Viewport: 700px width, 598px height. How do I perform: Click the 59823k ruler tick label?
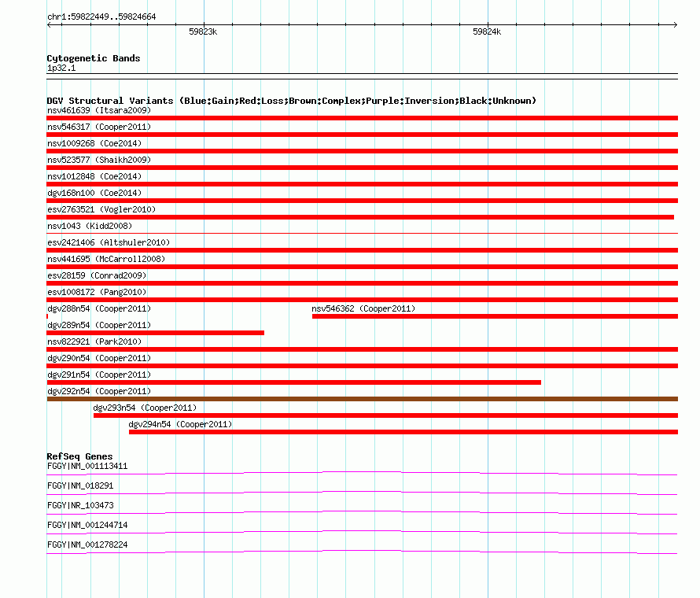tap(203, 31)
